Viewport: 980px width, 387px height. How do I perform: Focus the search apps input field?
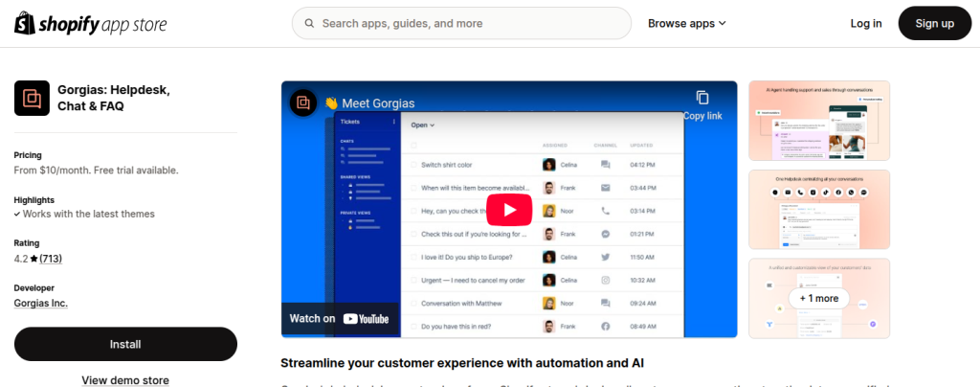(462, 23)
